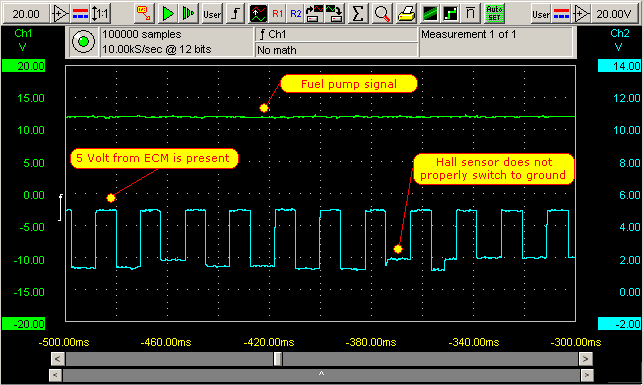
Task: Click the Hall sensor does not switch label
Action: coord(493,169)
